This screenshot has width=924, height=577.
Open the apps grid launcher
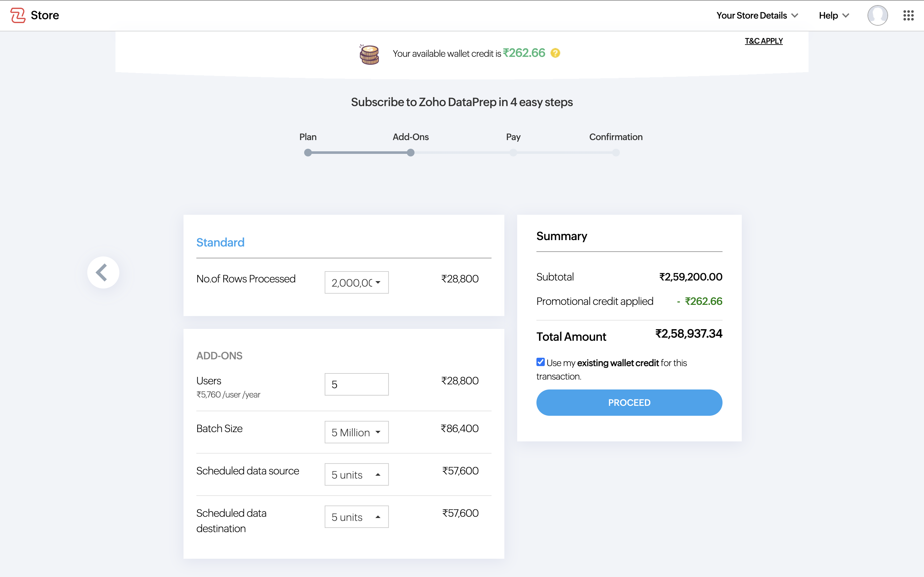(908, 15)
